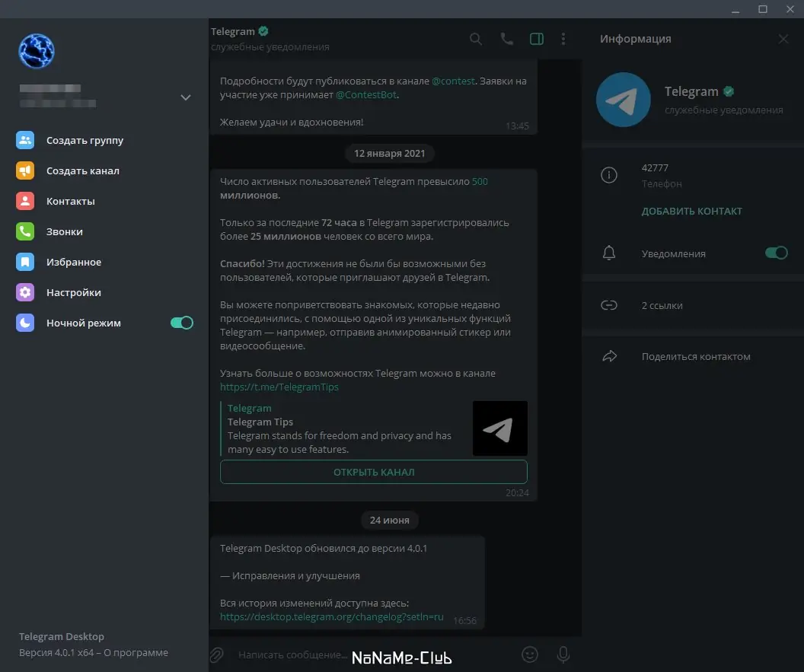Click the Telegram logo avatar in info panel
Image resolution: width=804 pixels, height=672 pixels.
623,100
